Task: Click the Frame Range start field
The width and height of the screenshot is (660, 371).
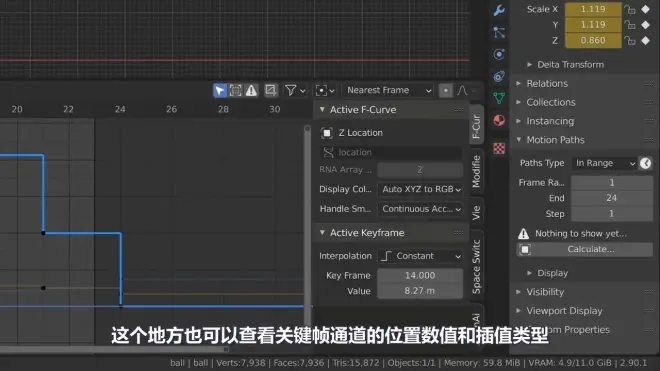Action: click(612, 183)
